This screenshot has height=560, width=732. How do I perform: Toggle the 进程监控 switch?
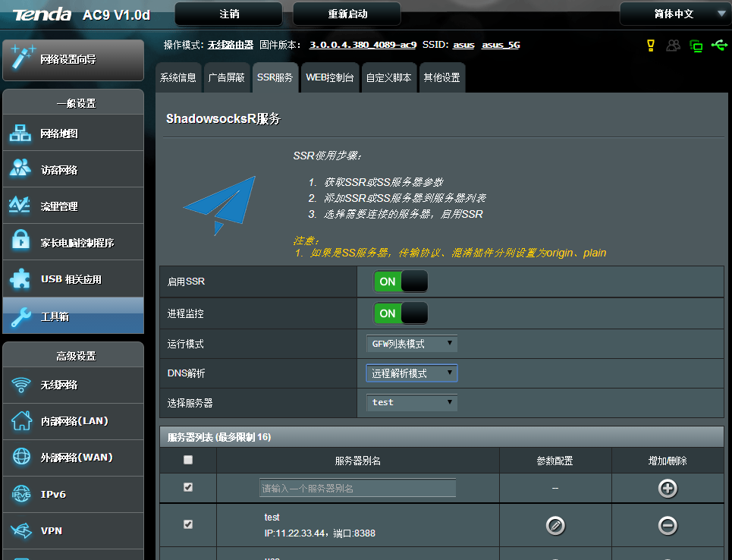401,313
